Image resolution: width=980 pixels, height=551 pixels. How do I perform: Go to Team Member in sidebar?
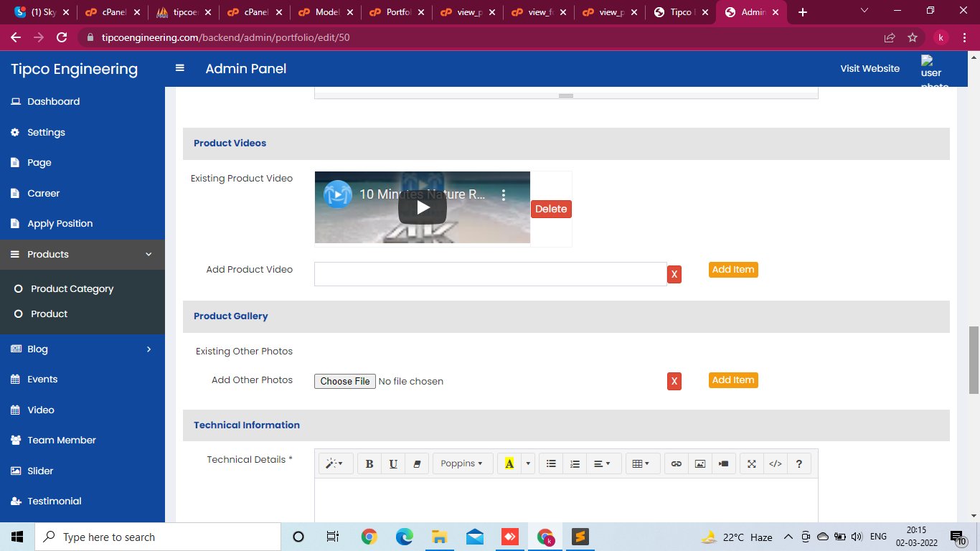pos(61,441)
